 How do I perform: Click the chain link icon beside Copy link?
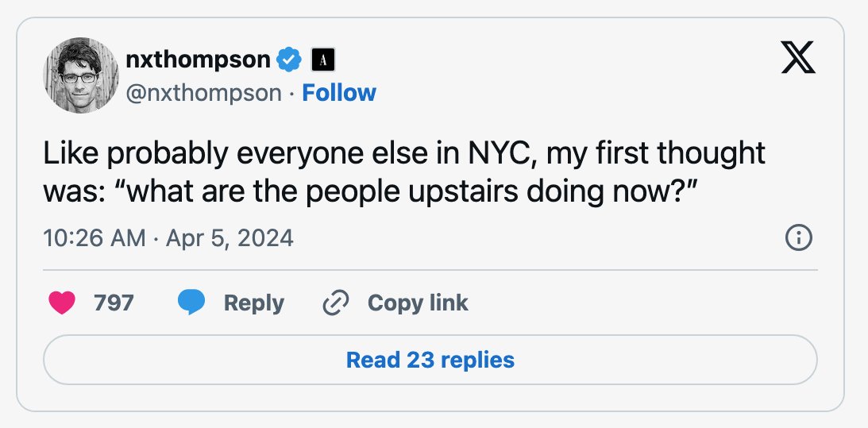pos(335,303)
